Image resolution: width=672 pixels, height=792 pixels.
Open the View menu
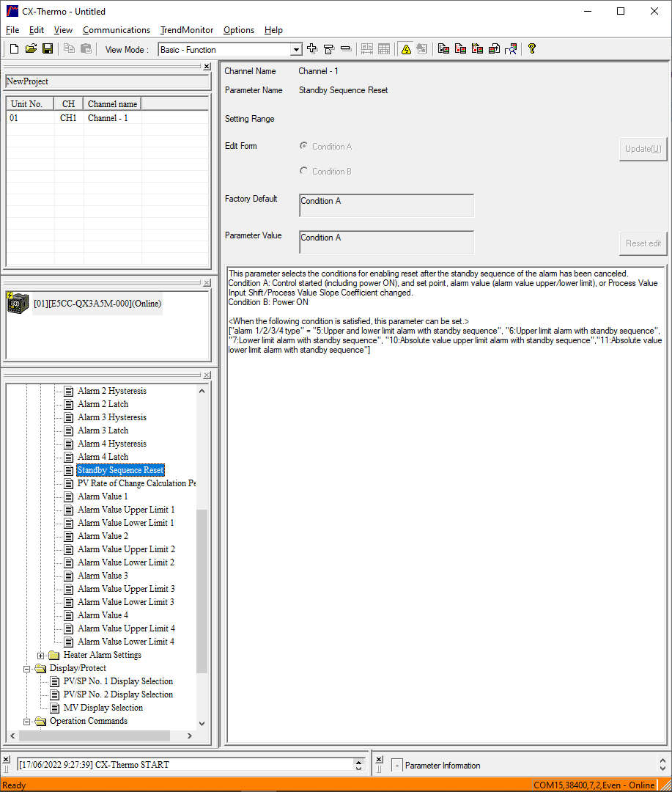(63, 30)
